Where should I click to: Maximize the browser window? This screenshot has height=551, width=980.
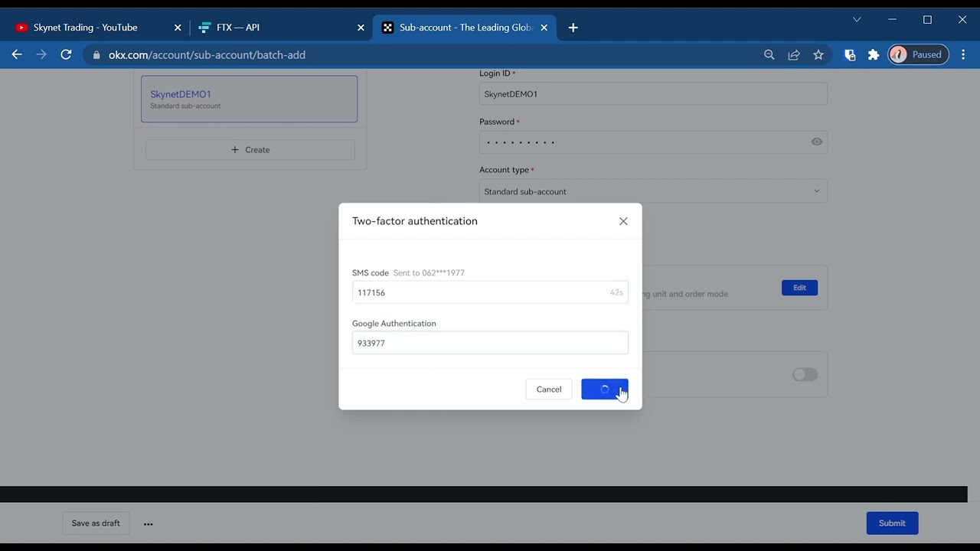927,20
